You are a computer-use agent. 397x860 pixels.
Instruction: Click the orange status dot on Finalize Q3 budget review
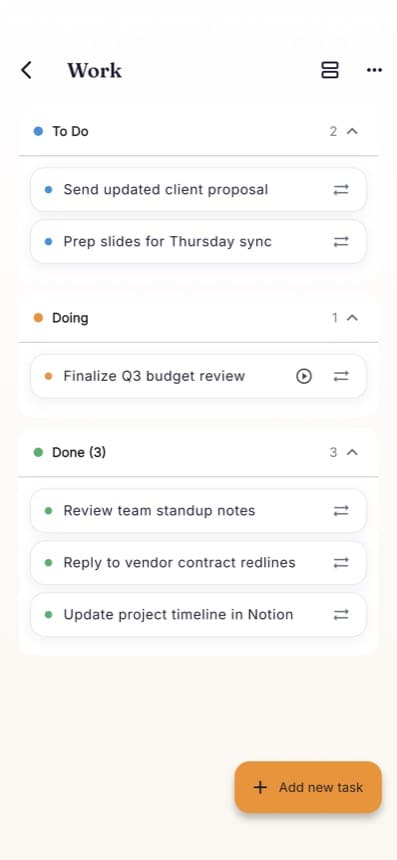tap(48, 376)
